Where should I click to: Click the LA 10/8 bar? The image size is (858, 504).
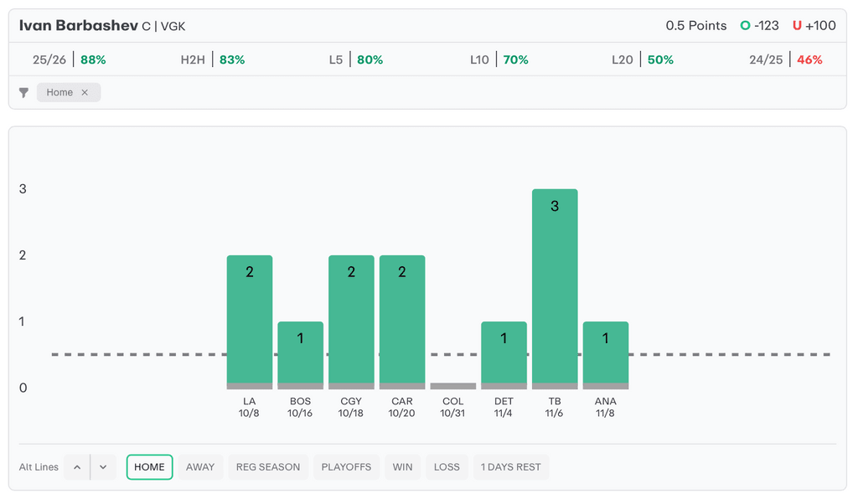[x=250, y=322]
